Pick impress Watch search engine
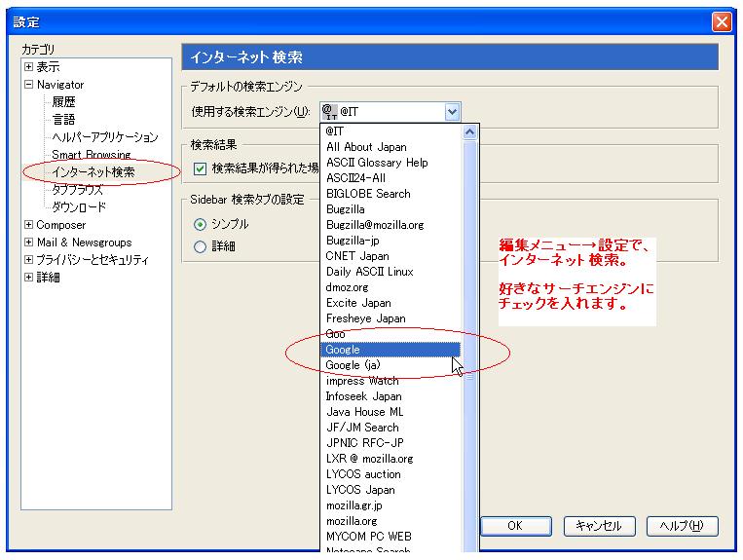Viewport: 743px width, 560px height. coord(390,381)
